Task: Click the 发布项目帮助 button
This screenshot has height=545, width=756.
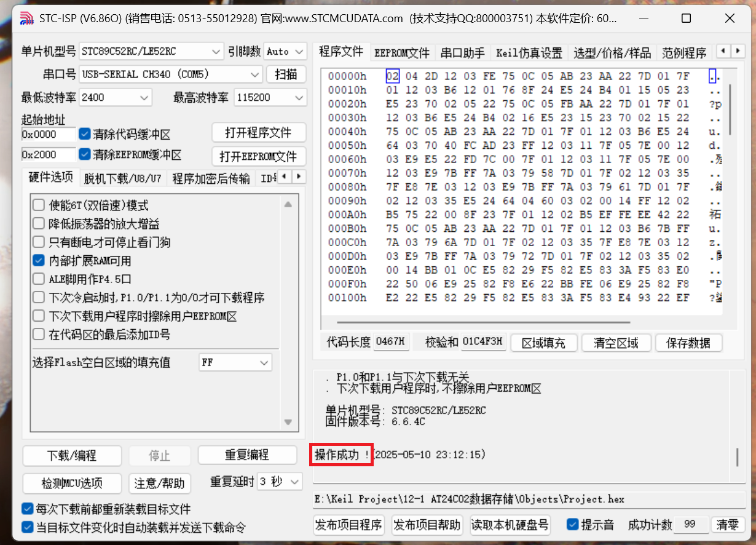Action: click(428, 525)
